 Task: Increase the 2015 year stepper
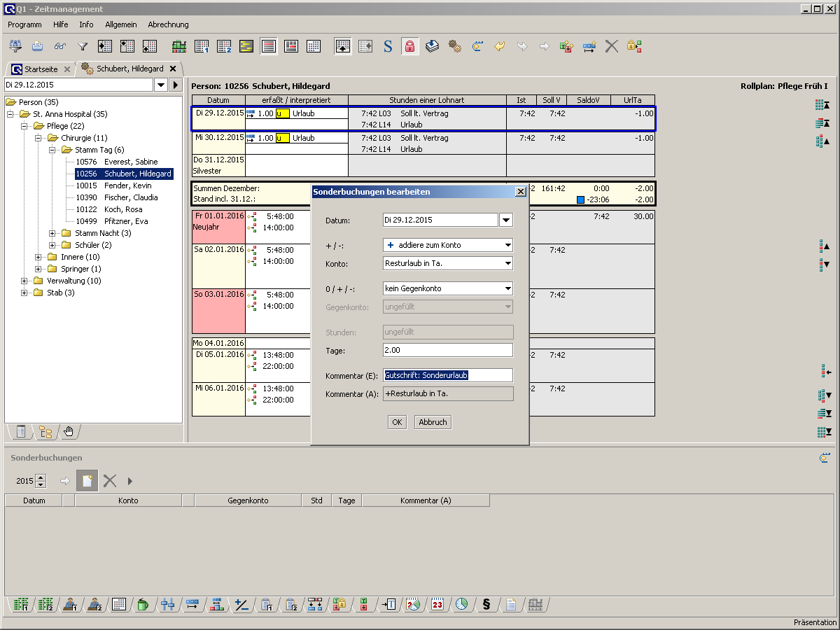(x=41, y=477)
